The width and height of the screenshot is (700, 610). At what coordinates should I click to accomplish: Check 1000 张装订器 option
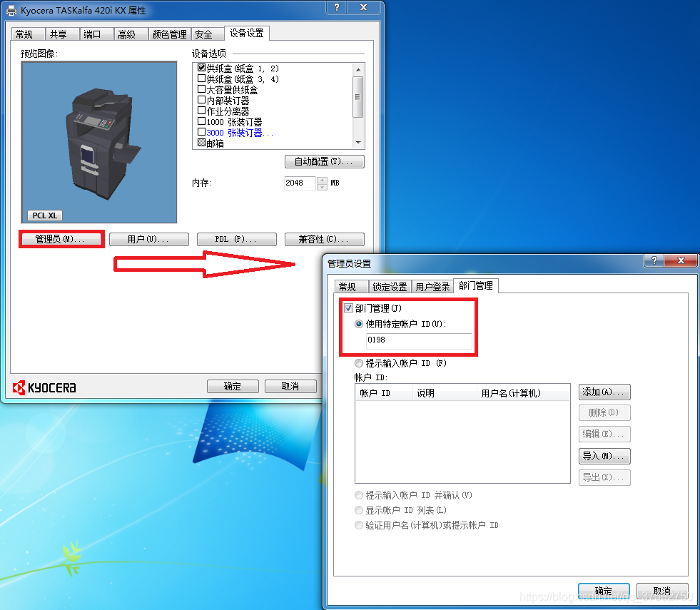point(201,121)
